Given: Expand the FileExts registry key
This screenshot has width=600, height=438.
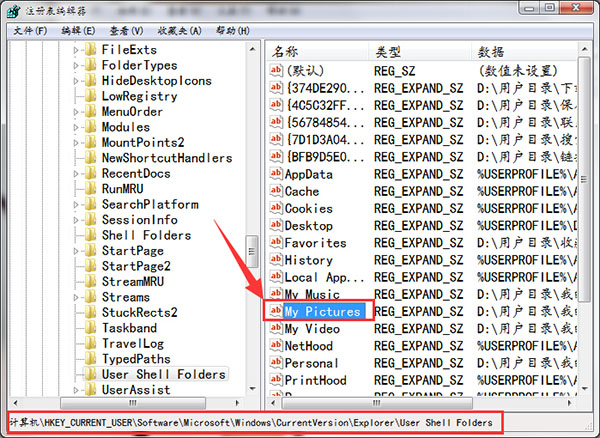Looking at the screenshot, I should click(x=77, y=49).
